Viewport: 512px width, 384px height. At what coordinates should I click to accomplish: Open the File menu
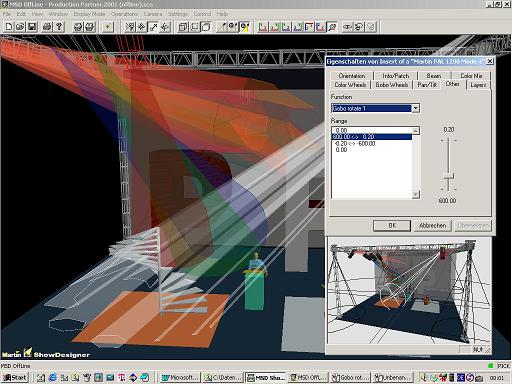coord(7,14)
